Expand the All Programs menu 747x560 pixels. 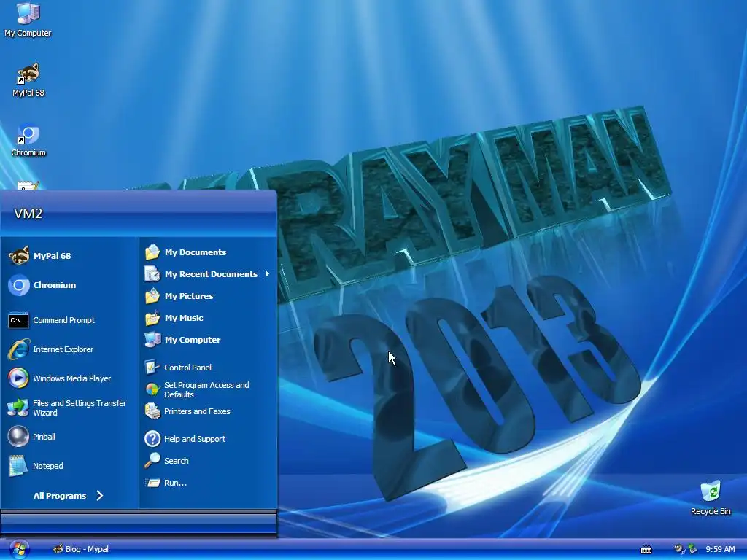[x=69, y=496]
